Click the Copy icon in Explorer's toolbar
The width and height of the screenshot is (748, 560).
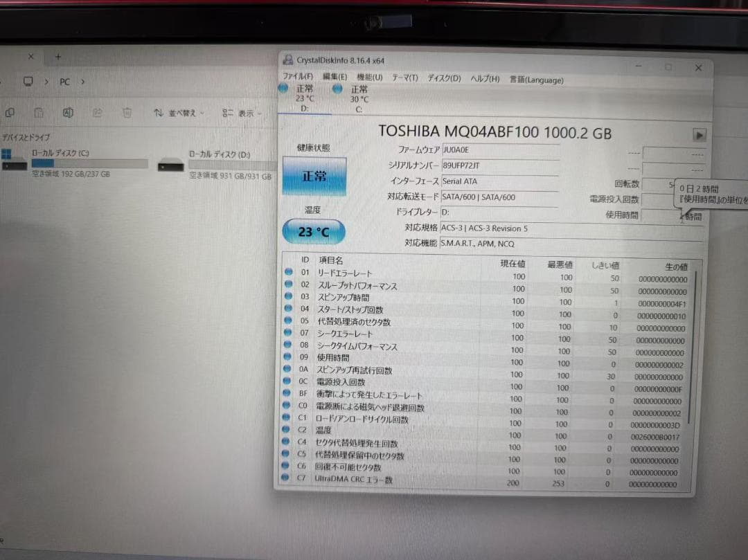pos(10,113)
